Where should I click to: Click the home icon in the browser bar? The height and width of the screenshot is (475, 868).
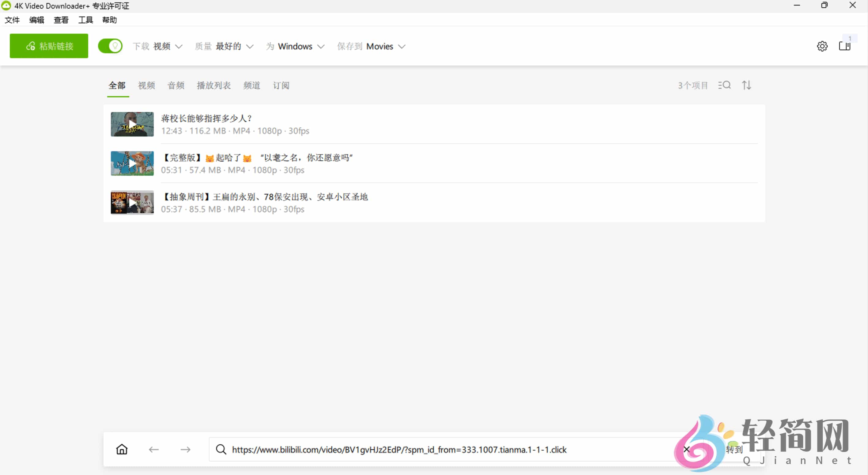122,449
